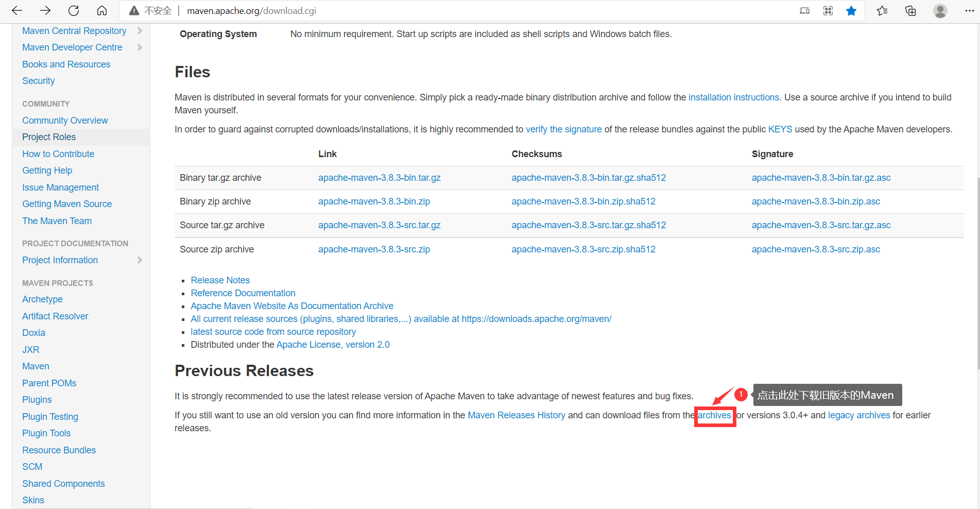The image size is (980, 509).
Task: Open Maven Developer Centre in the sidebar
Action: click(x=72, y=47)
